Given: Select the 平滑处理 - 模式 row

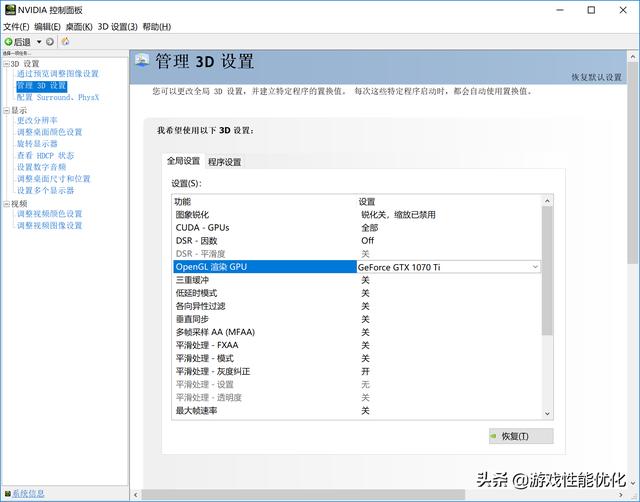Looking at the screenshot, I should (357, 358).
